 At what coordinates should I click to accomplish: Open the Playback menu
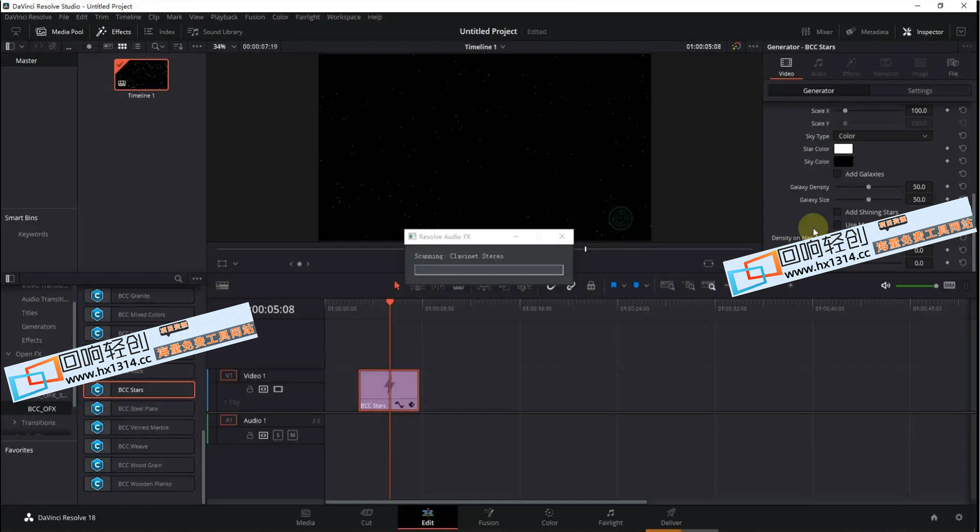click(224, 17)
